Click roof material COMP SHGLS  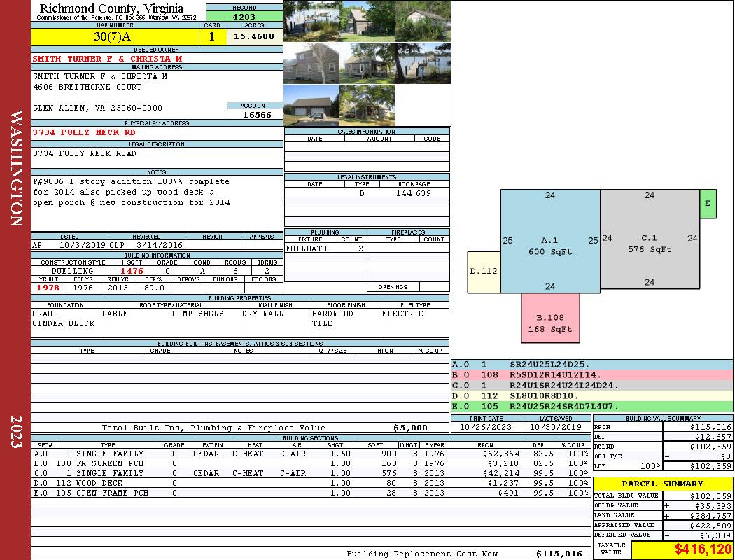tap(198, 314)
